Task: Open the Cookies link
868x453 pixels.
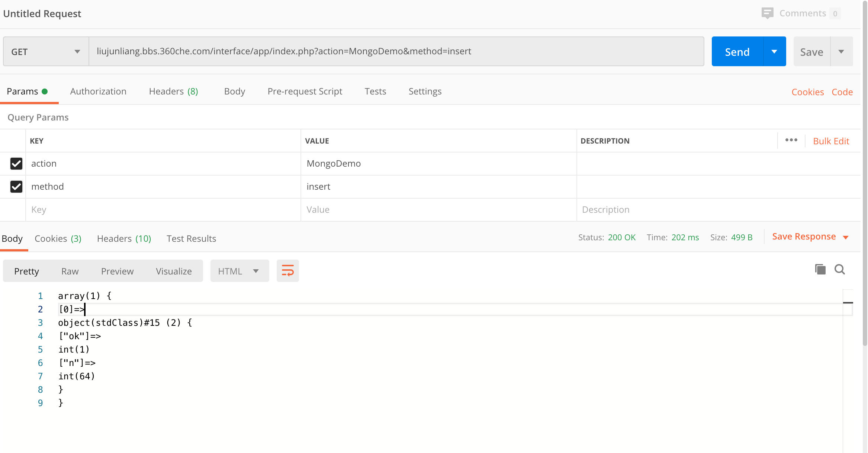Action: click(807, 92)
